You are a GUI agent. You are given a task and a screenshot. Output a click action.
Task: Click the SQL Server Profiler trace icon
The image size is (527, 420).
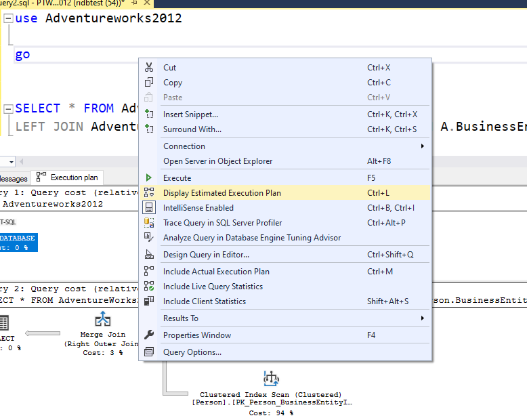149,222
